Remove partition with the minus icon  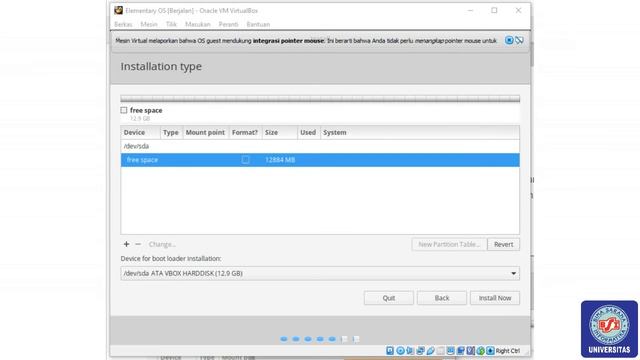tap(138, 244)
